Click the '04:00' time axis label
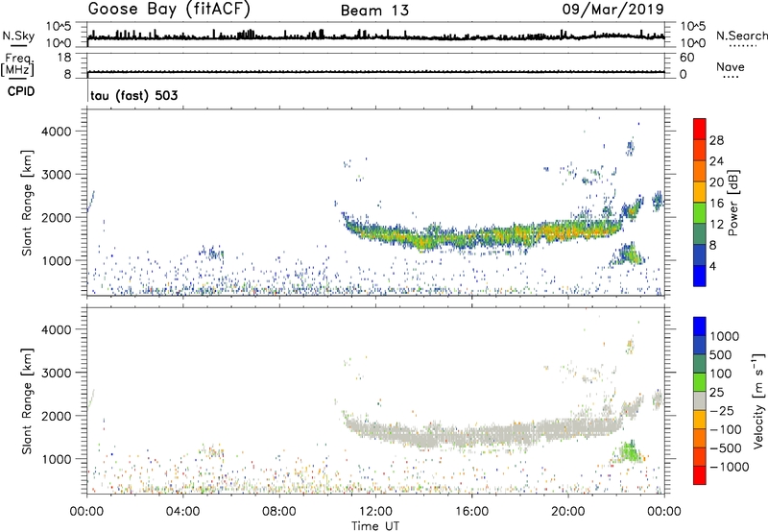The image size is (768, 532). click(x=182, y=512)
